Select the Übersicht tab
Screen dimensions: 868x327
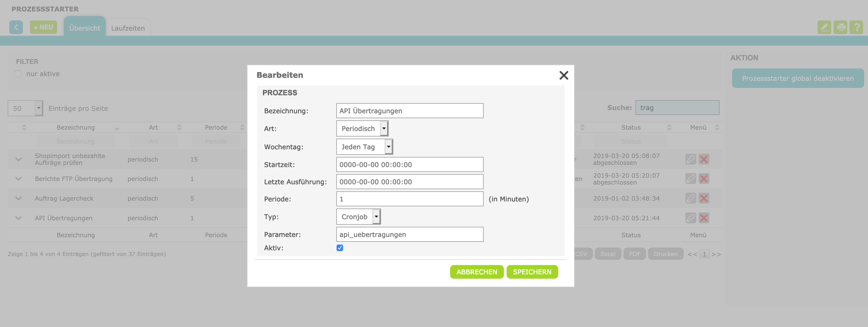tap(85, 28)
